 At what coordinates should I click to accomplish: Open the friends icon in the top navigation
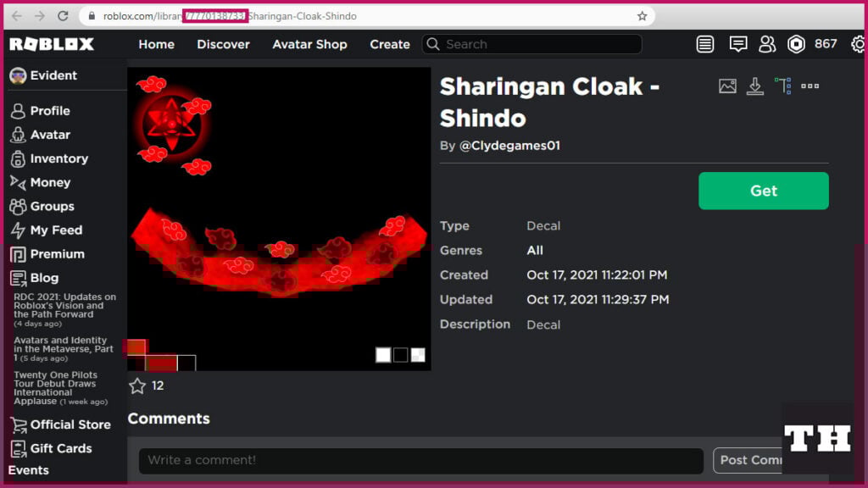point(767,44)
